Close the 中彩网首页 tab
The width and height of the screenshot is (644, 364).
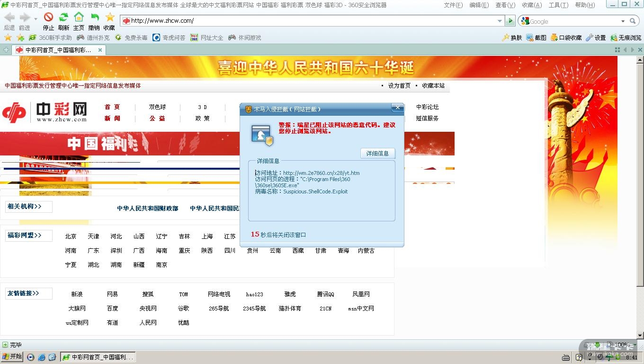tap(100, 50)
